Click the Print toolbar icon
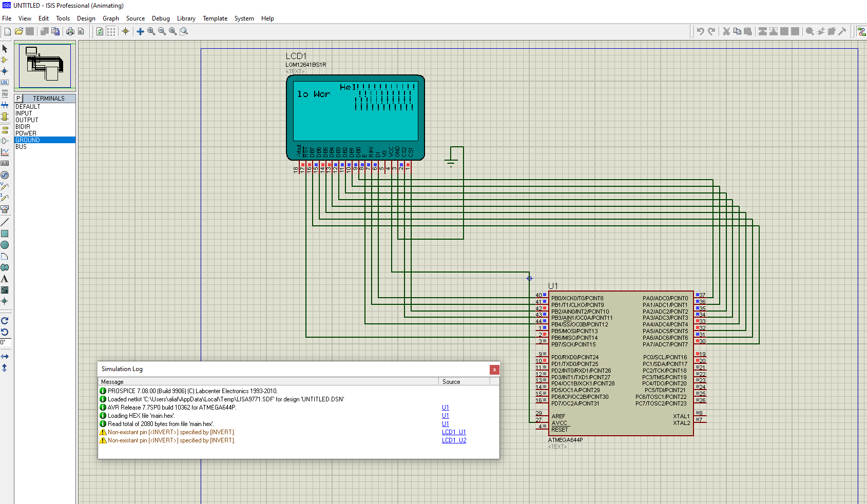 70,31
